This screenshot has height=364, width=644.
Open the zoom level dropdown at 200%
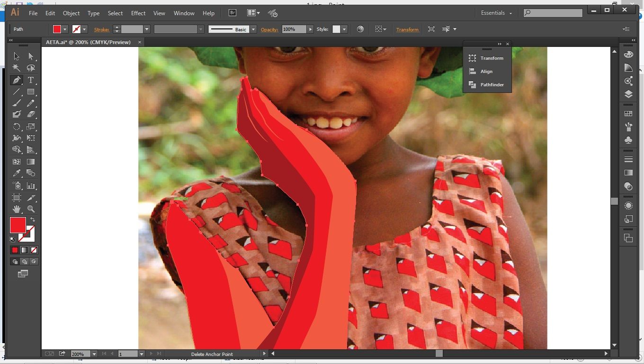(x=94, y=354)
